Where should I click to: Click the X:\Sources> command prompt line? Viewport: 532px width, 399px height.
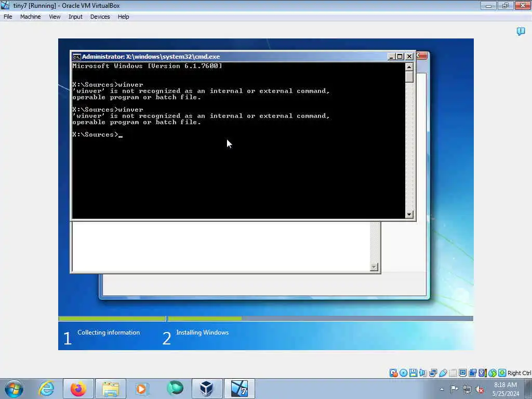(x=97, y=135)
